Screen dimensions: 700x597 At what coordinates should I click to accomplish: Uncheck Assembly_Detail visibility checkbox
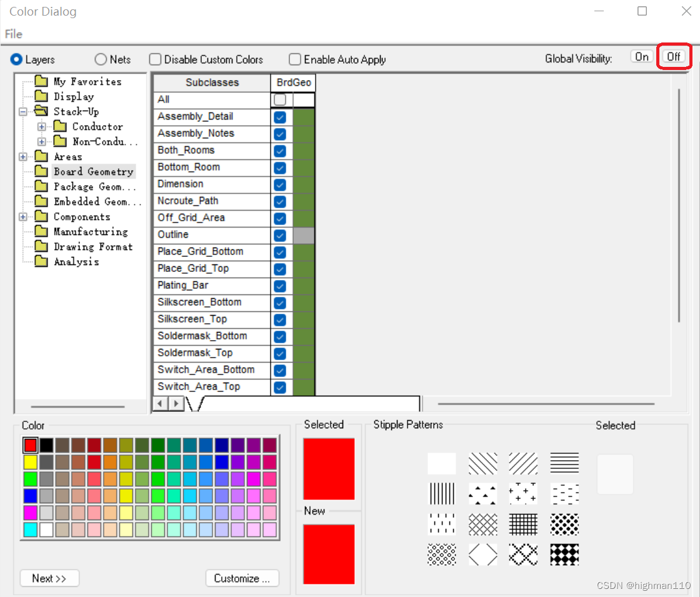pos(280,117)
